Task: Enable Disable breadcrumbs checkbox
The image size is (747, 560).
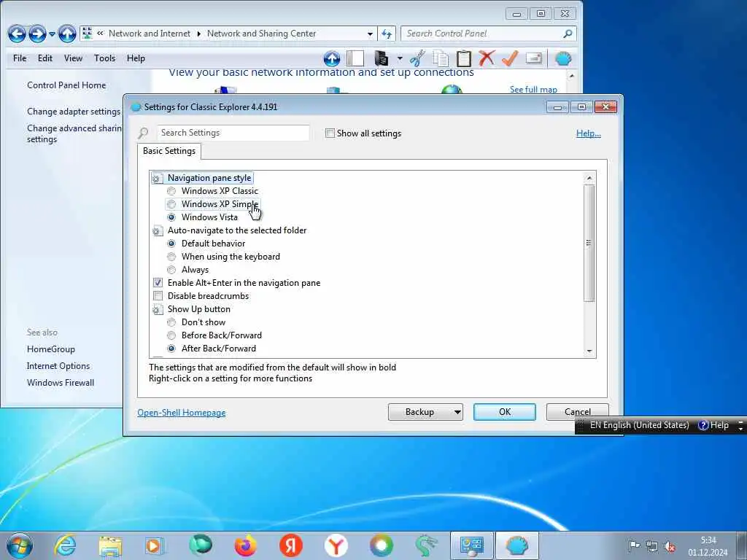Action: click(158, 296)
